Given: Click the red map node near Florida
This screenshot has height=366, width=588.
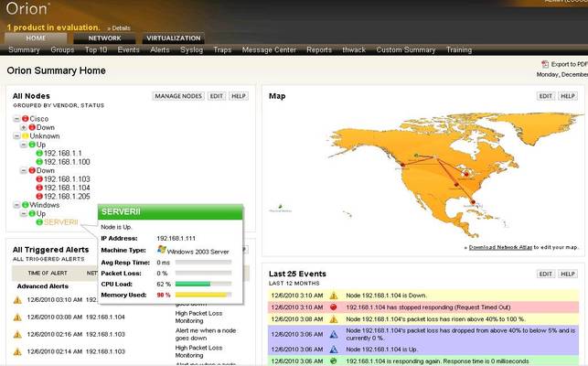Looking at the screenshot, I should pyautogui.click(x=473, y=202).
